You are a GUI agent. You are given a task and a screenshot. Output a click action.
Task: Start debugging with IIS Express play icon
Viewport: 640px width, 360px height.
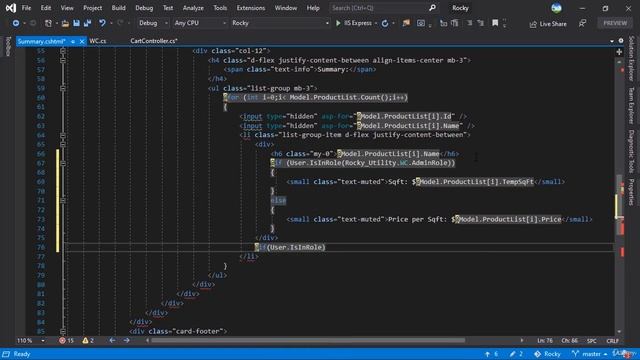tap(338, 23)
